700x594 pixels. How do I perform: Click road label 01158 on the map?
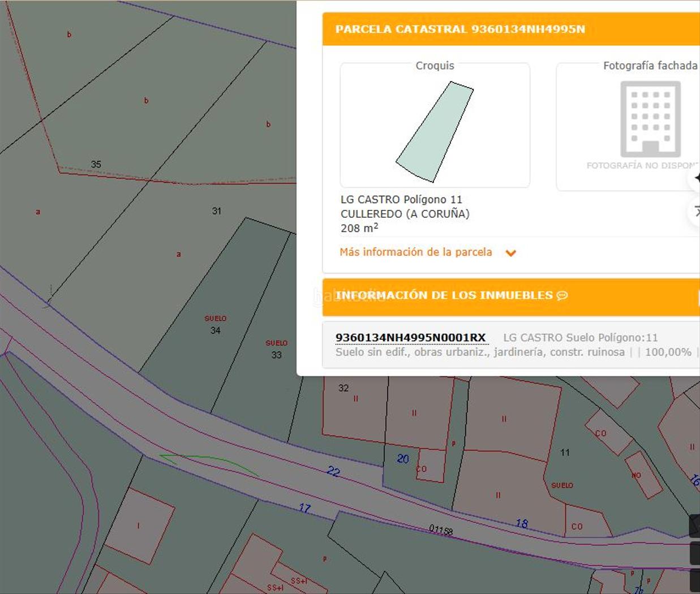[441, 530]
